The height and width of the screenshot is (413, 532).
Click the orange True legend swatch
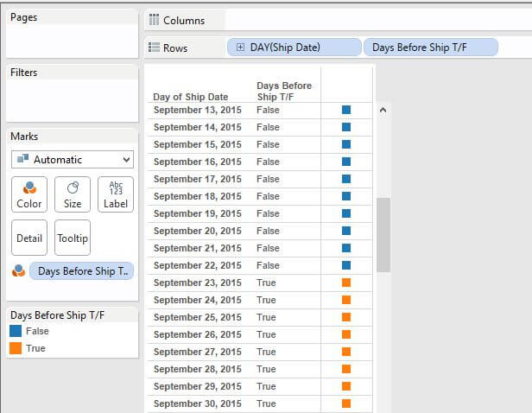pyautogui.click(x=16, y=348)
